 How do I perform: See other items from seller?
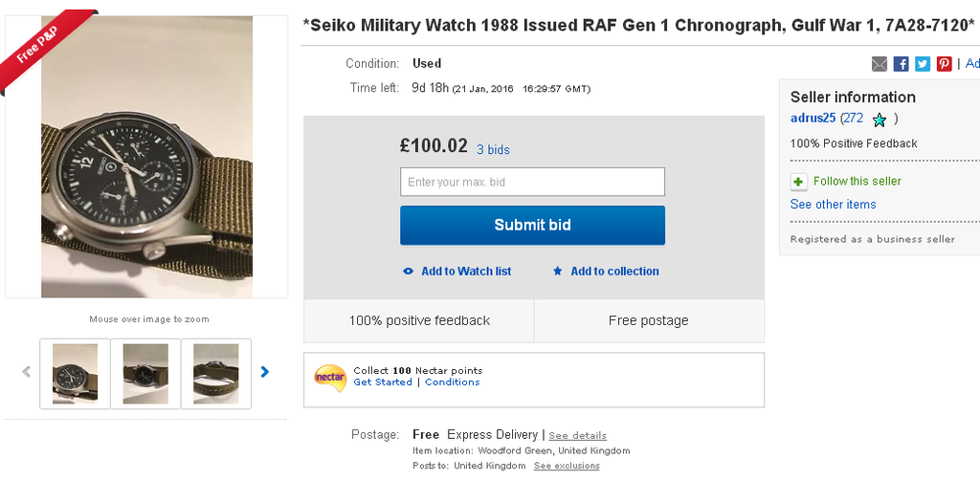click(x=833, y=205)
